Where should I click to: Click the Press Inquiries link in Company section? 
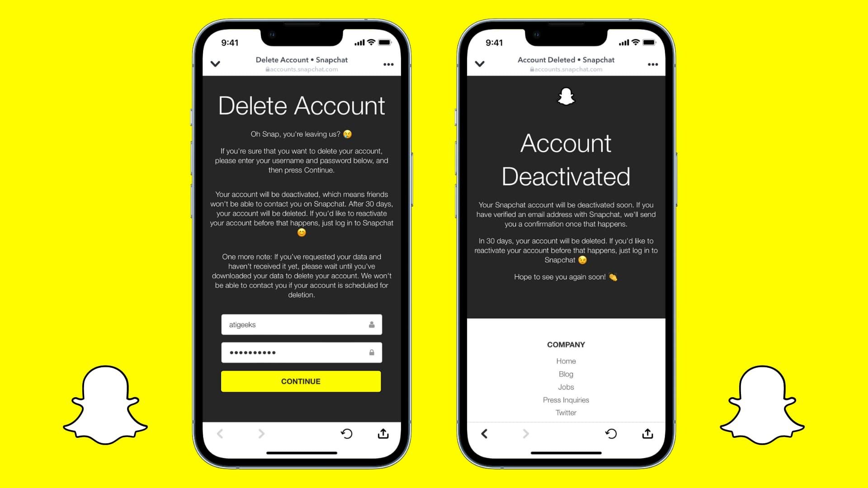(x=565, y=400)
